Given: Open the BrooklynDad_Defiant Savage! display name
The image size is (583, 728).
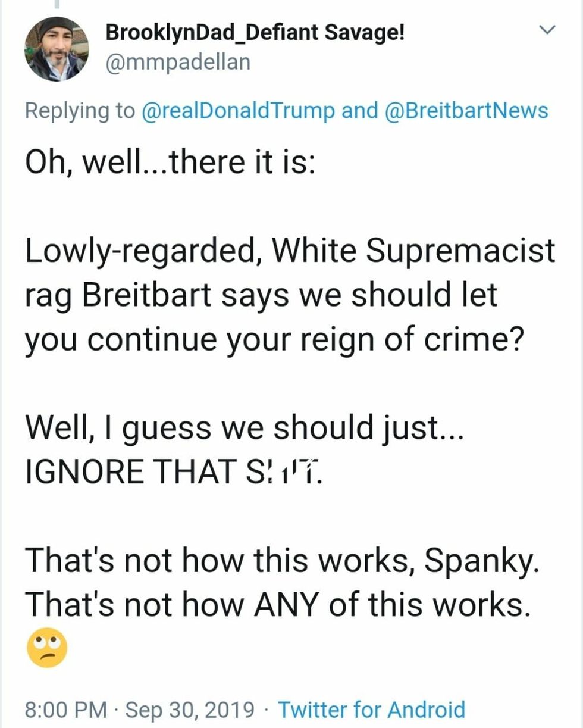Looking at the screenshot, I should coord(255,33).
